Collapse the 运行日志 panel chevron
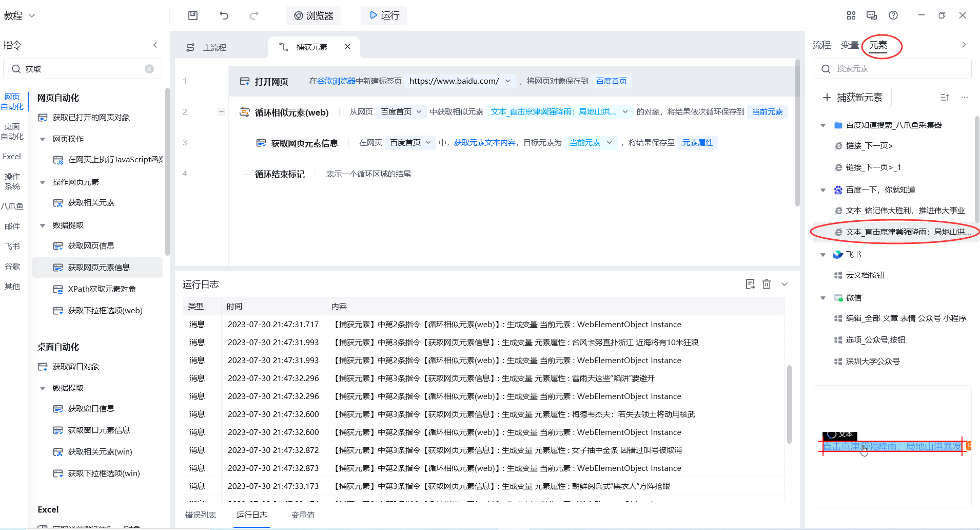The image size is (980, 530). tap(785, 284)
